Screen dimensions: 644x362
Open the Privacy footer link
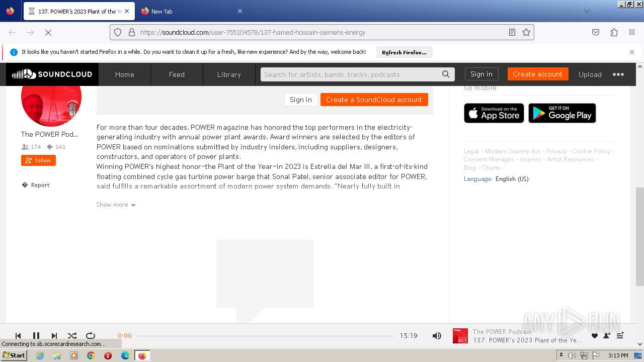tap(556, 151)
